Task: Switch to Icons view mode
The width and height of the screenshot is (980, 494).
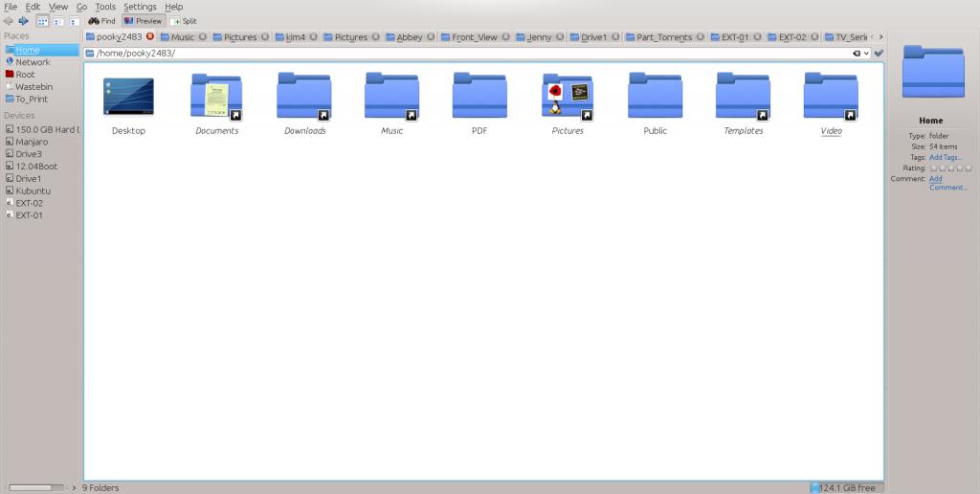Action: click(x=43, y=21)
